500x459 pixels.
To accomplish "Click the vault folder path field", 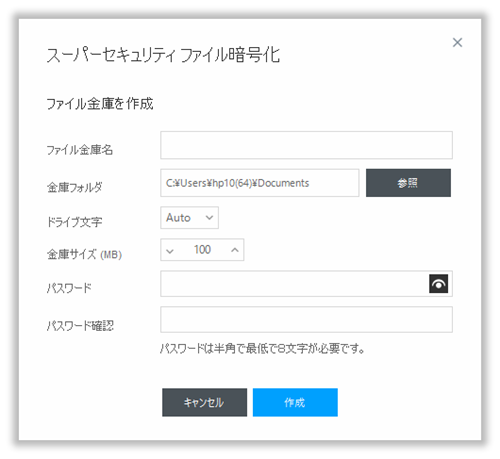I will point(260,183).
